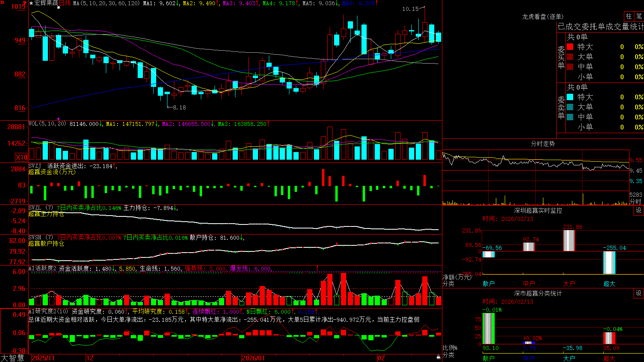644x362 pixels.
Task: Click the 委买单 vertical section label
Action: coord(561,58)
